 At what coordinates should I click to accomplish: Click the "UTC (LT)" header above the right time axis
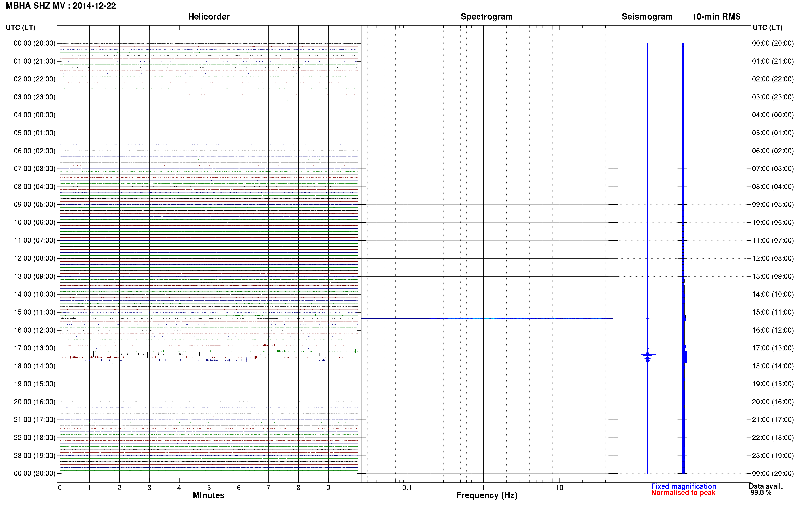click(767, 28)
